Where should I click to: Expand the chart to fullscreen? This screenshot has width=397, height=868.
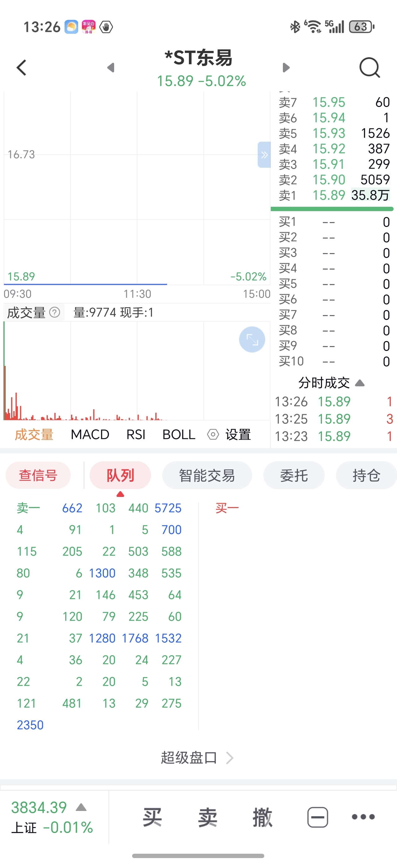point(252,339)
